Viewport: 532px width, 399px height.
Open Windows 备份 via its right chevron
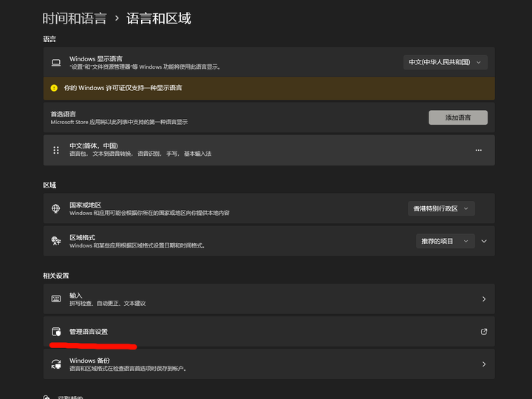[x=484, y=364]
